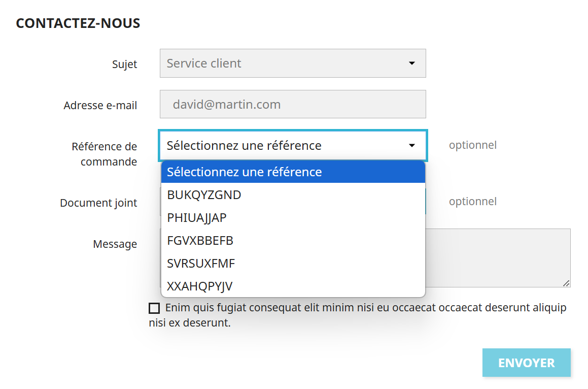Click the arrow of the Sujet dropdown
This screenshot has height=389, width=588.
411,63
